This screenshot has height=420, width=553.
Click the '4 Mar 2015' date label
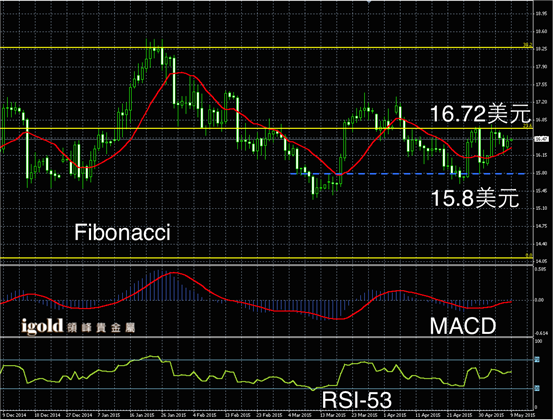coord(300,415)
